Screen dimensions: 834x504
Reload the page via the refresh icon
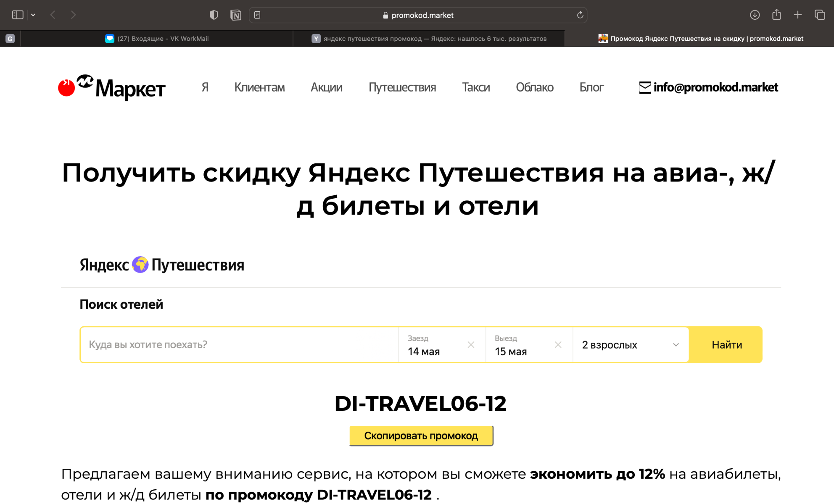click(580, 15)
